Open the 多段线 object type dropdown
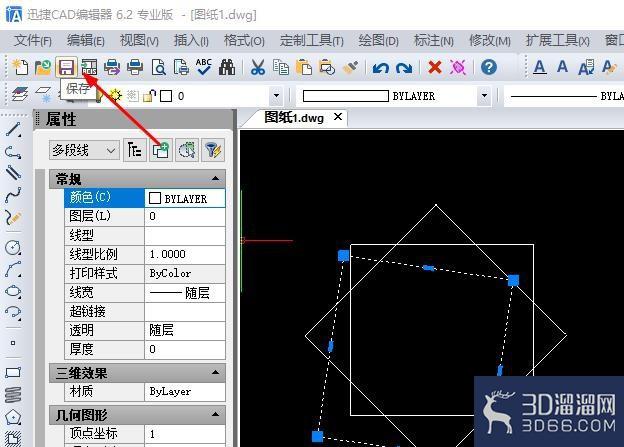The image size is (624, 447). pos(84,150)
